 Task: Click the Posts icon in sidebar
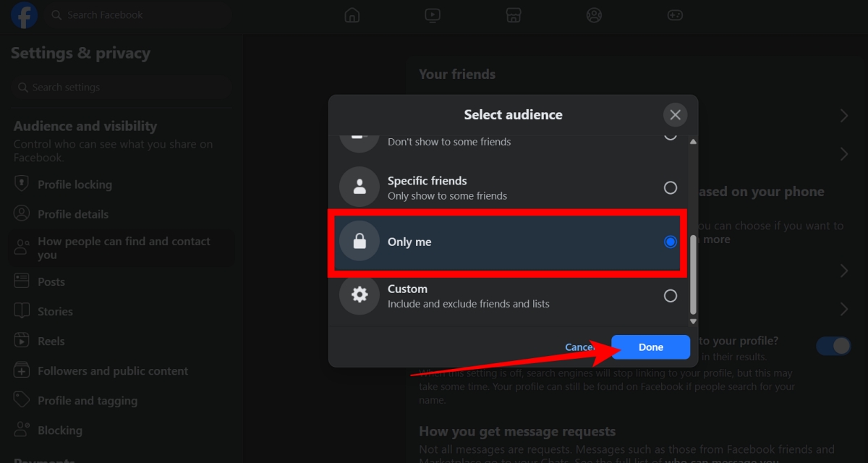[x=22, y=281]
